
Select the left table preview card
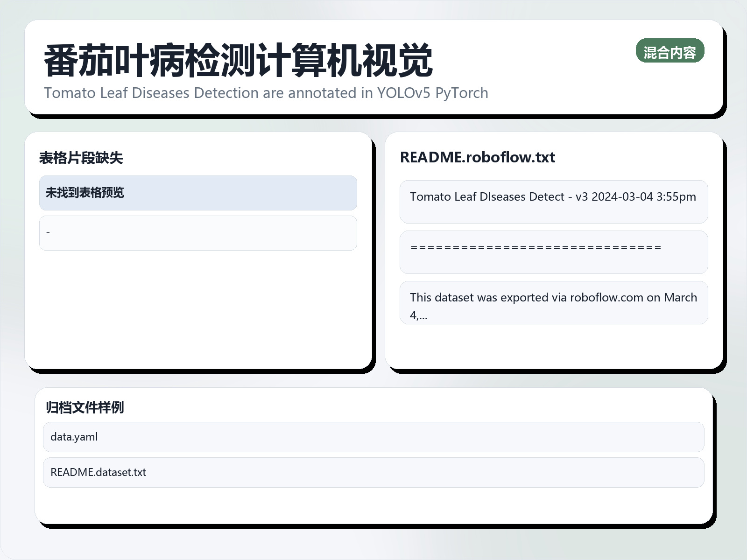coord(197,252)
